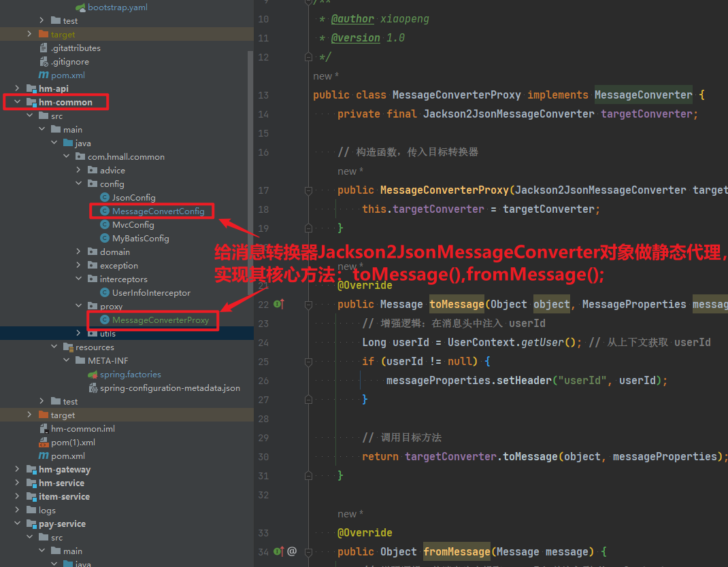The image size is (728, 567).
Task: Open spring-configuration-metadata.json file
Action: (x=169, y=388)
